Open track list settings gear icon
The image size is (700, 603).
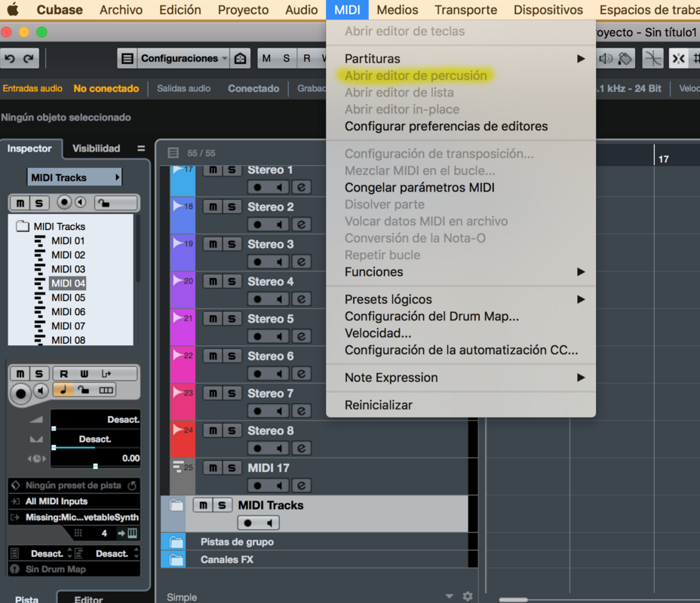coord(468,596)
